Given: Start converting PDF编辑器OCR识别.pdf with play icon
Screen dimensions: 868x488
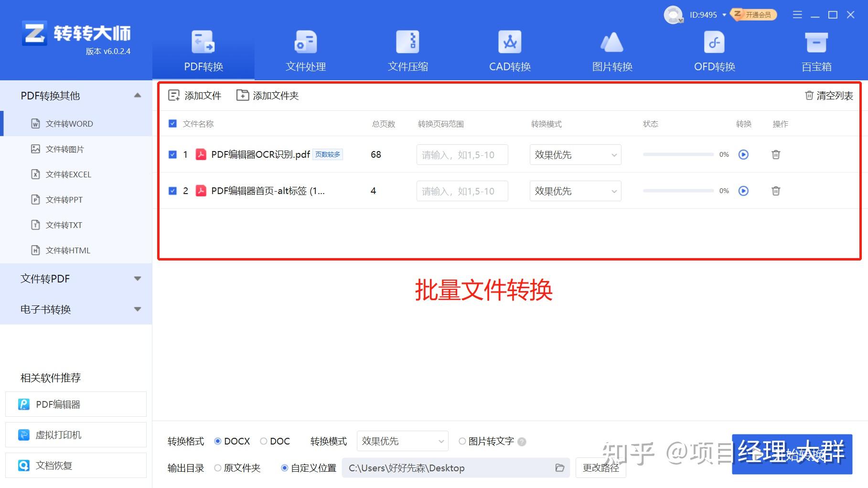Looking at the screenshot, I should [743, 154].
